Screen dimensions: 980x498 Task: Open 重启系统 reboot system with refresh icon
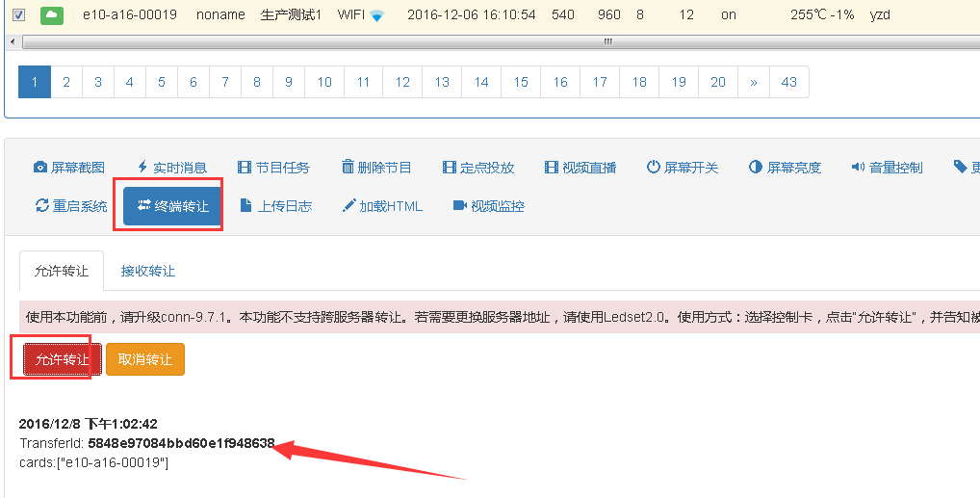click(x=71, y=206)
